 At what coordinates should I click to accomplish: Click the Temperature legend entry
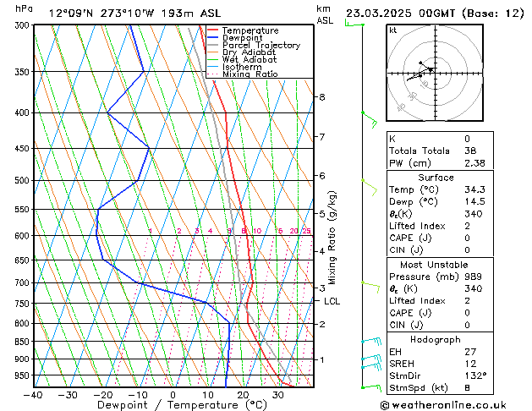click(243, 30)
